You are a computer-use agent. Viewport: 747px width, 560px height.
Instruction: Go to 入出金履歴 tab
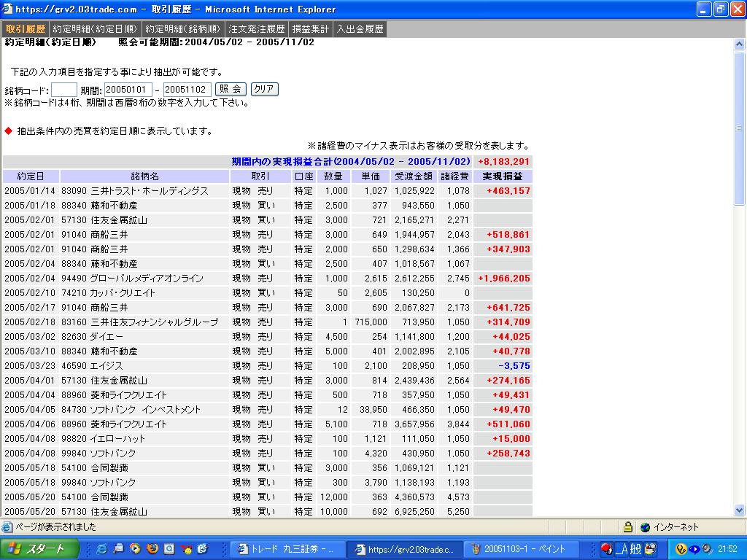point(360,29)
